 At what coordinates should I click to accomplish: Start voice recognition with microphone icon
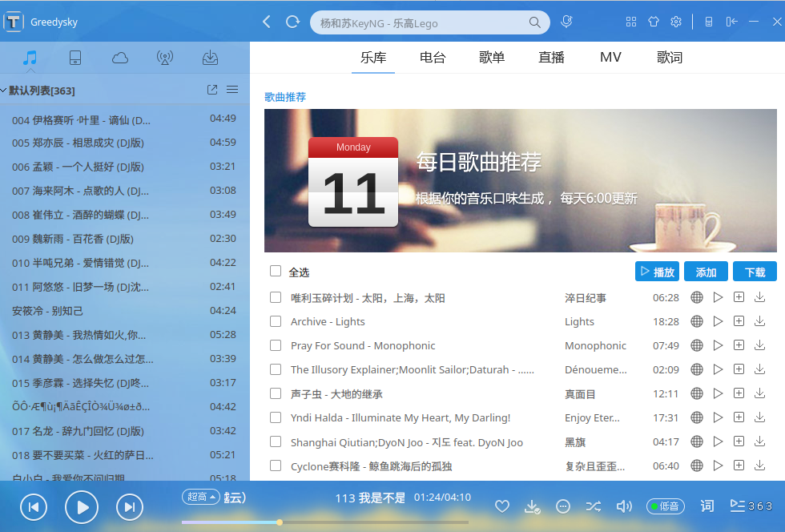pos(566,22)
